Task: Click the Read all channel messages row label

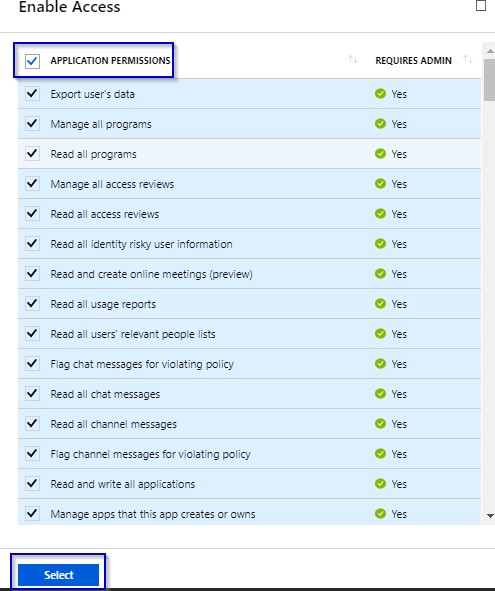Action: (113, 424)
